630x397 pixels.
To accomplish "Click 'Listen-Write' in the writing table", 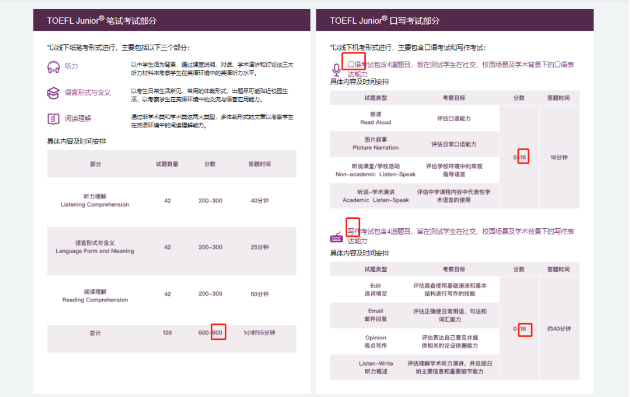I will 376,363.
